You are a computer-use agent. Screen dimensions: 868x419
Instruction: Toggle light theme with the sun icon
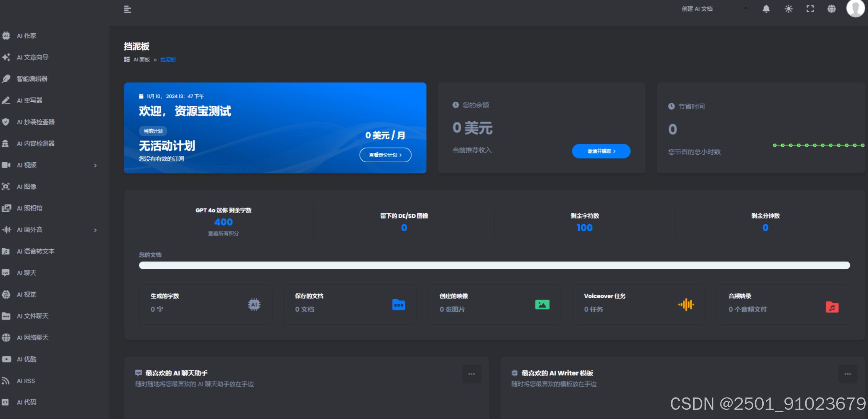coord(788,8)
